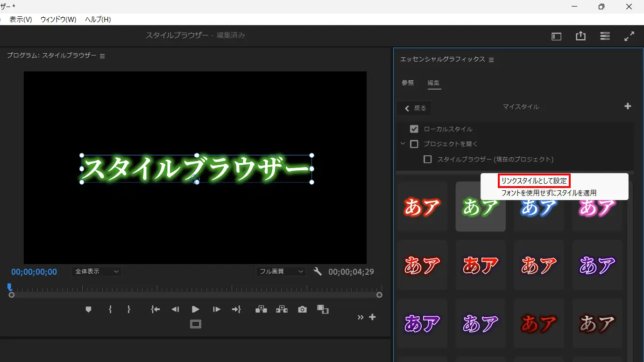The width and height of the screenshot is (644, 362).
Task: Go to out point button
Action: point(236,309)
